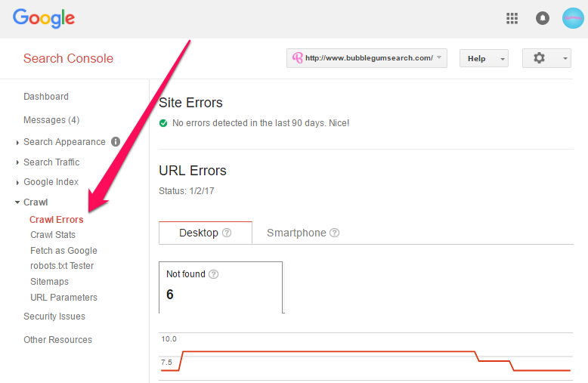Click the Search Traffic label

pos(51,162)
